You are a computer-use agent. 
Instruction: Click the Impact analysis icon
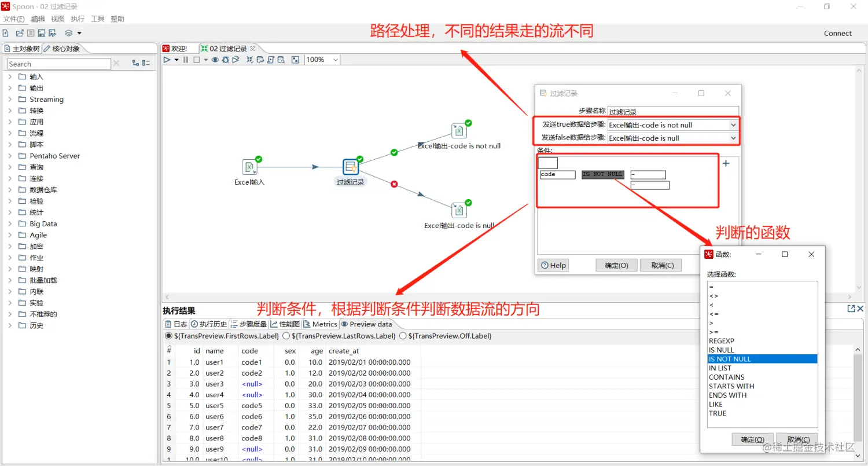[x=260, y=60]
